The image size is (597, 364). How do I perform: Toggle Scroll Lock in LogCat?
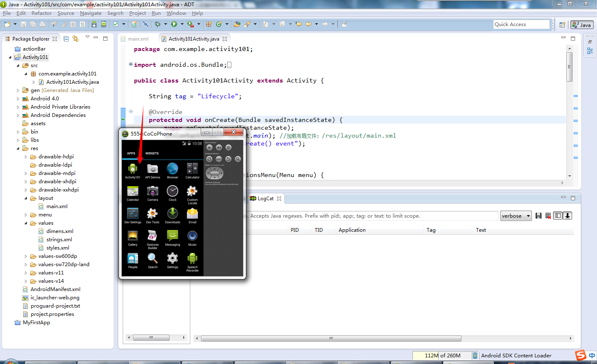[x=568, y=216]
